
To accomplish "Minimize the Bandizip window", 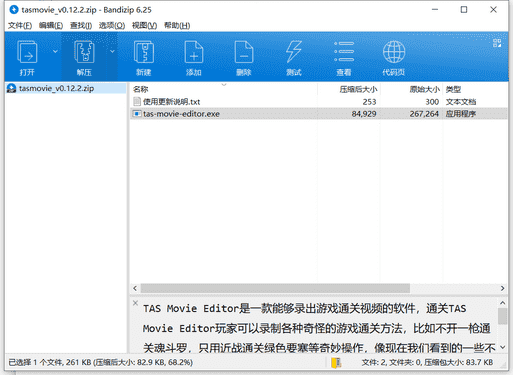I will click(435, 10).
